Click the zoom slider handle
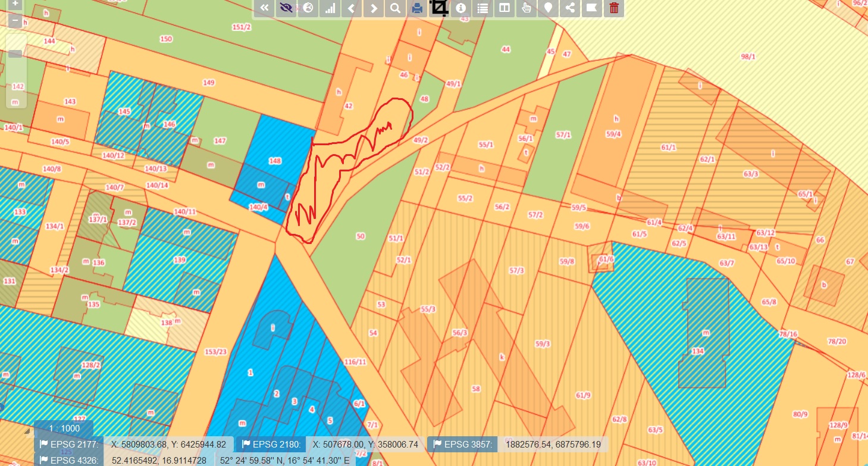This screenshot has height=466, width=868. (x=15, y=54)
